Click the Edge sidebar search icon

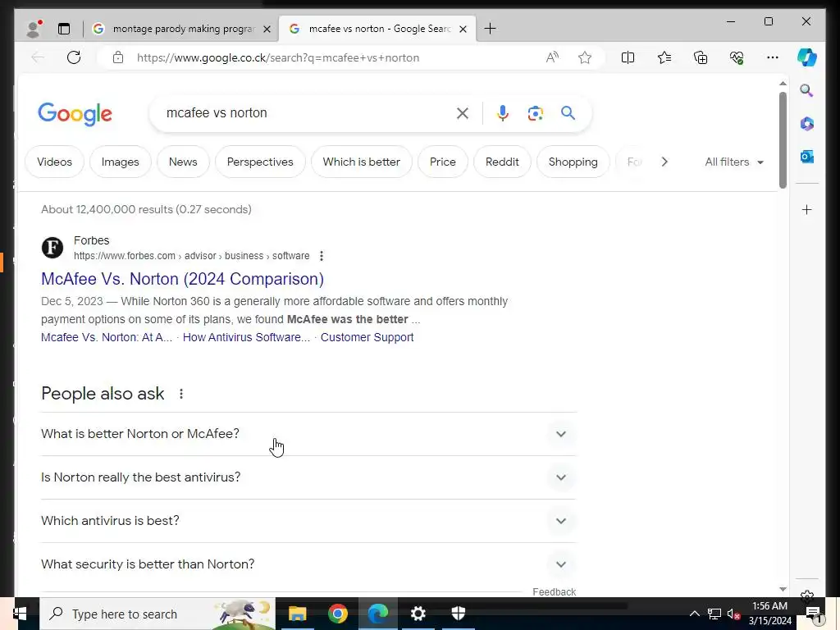pos(807,90)
